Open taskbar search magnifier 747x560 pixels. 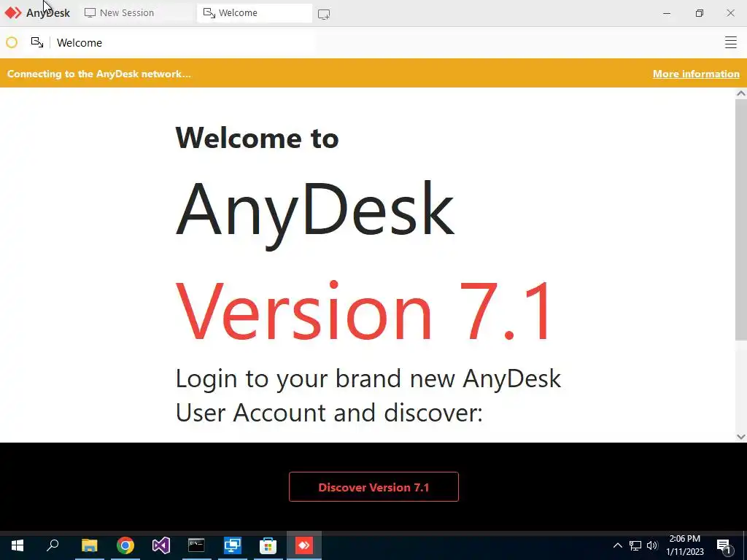click(x=53, y=545)
